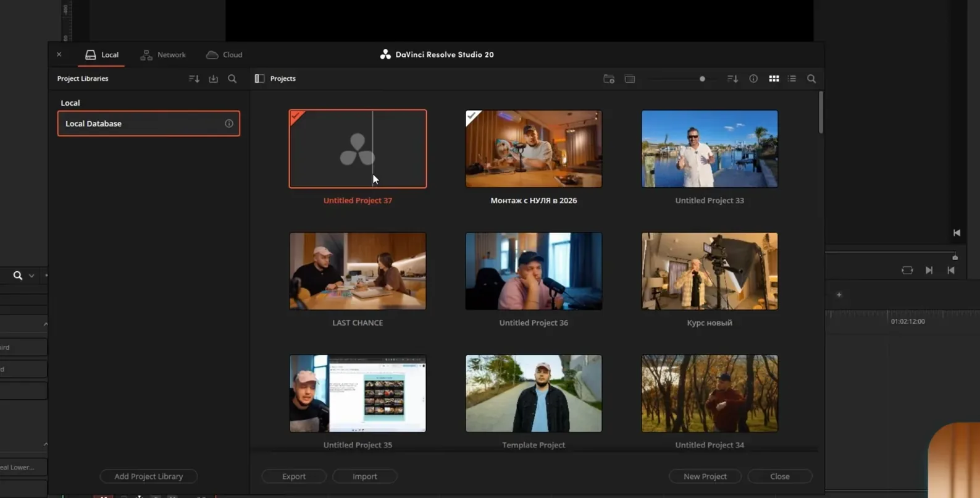Click the Import button
The image size is (980, 498).
[364, 476]
